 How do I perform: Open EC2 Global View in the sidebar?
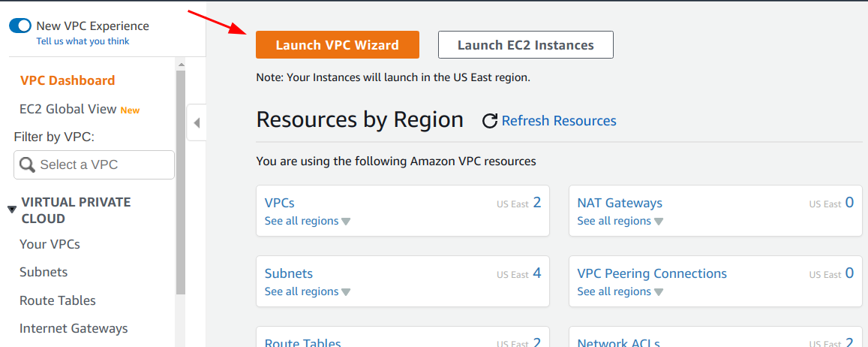coord(68,109)
